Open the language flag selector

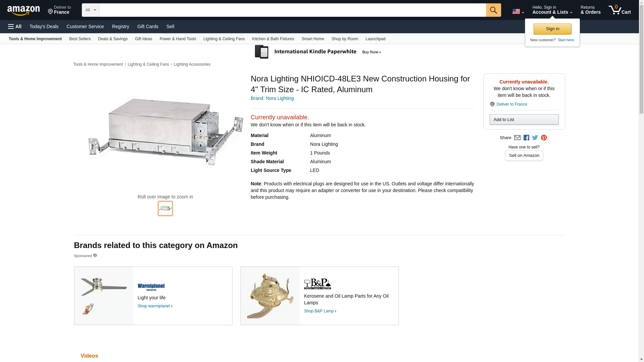tap(518, 11)
